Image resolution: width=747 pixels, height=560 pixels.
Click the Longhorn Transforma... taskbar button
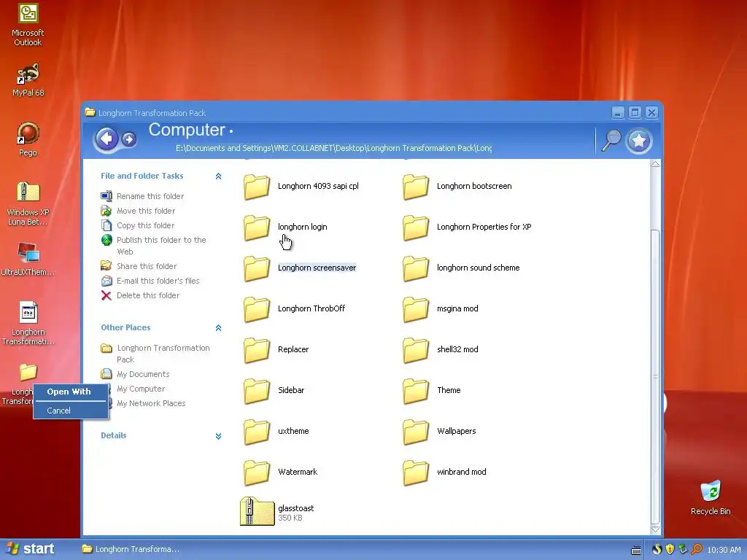click(x=131, y=550)
